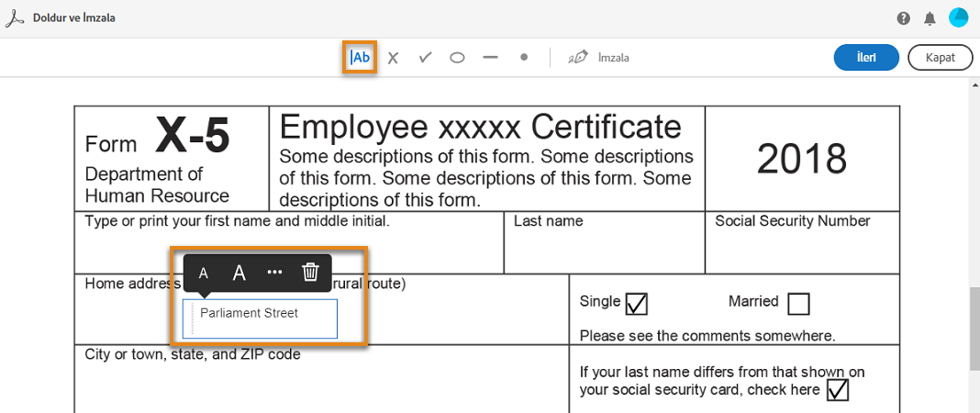Select the Add Text tool
Screen dimensions: 980x413
[360, 58]
